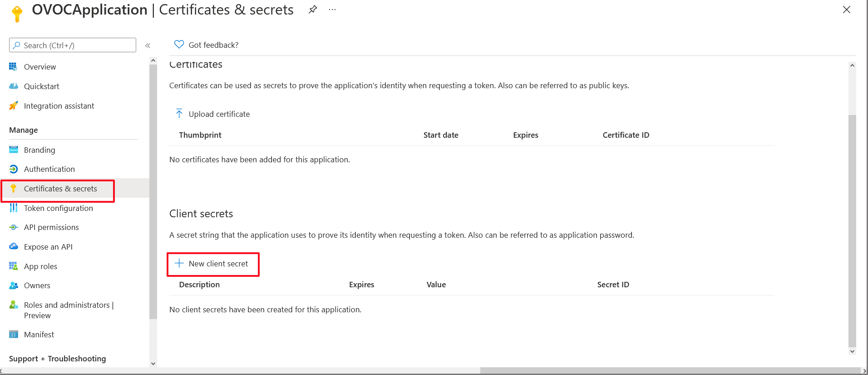Open Token configuration page
Viewport: 868px width, 375px height.
tap(58, 208)
